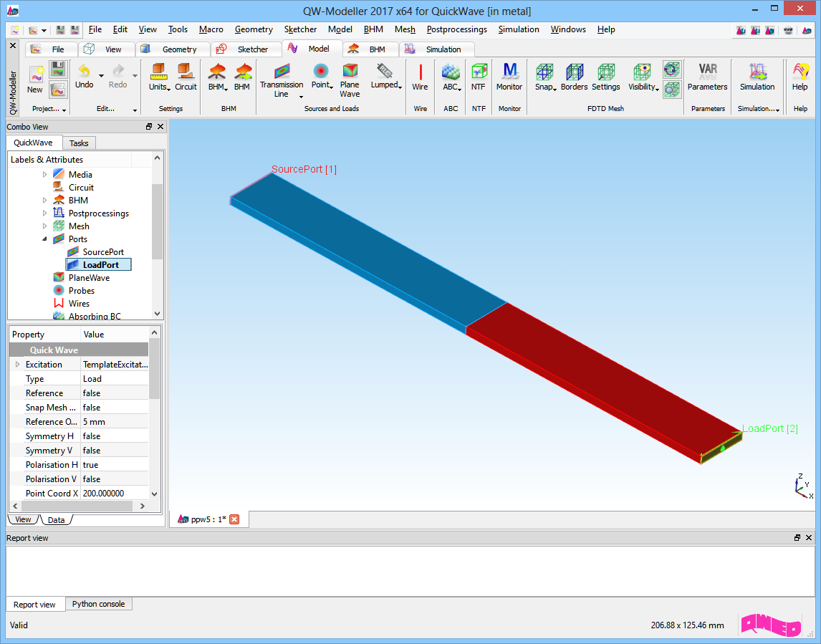Click the Monitor icon
821x644 pixels.
click(x=509, y=71)
